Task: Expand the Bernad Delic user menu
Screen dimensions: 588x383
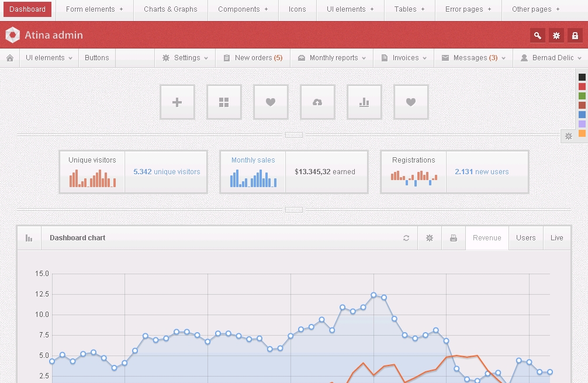Action: pyautogui.click(x=551, y=58)
